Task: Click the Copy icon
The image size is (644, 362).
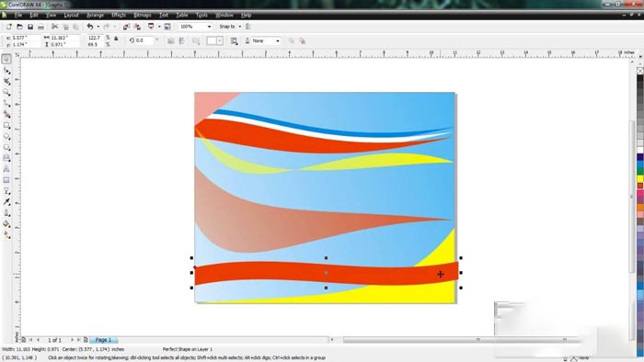Action: tap(65, 27)
